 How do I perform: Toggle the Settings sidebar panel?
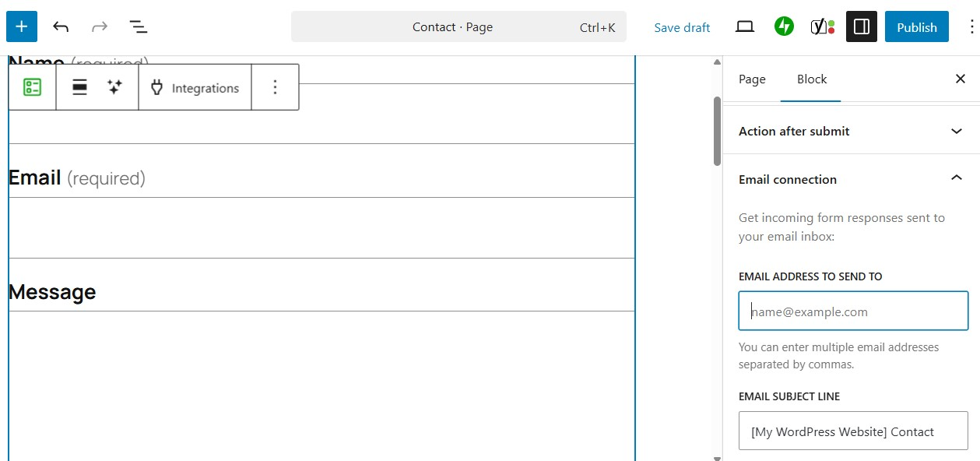coord(861,26)
